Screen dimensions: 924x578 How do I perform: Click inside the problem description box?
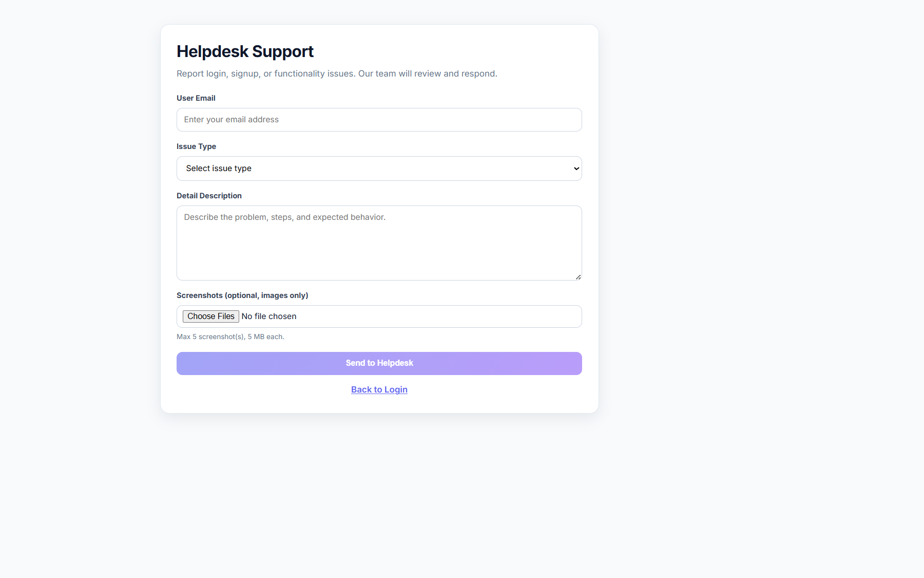pos(379,243)
